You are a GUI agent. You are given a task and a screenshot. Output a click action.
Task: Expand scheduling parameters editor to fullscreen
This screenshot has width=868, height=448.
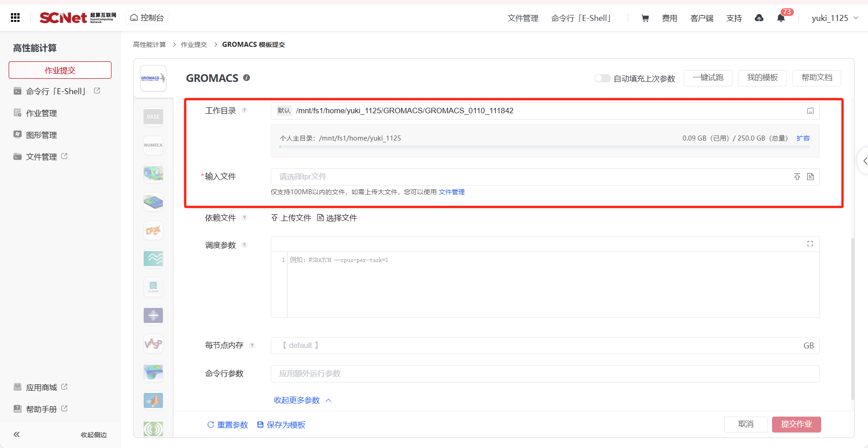tap(810, 244)
